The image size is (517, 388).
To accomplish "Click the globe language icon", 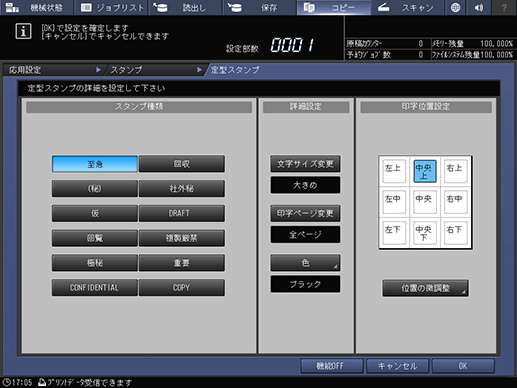I will point(455,7).
